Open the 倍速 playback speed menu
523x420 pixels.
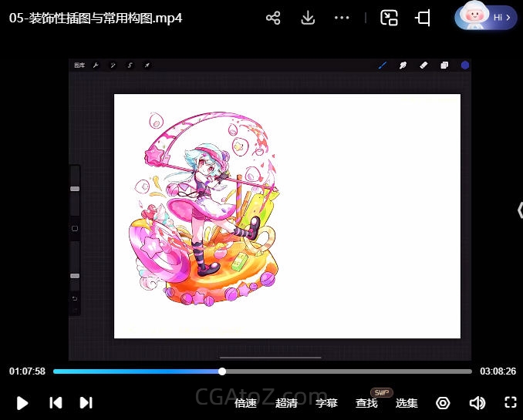point(245,403)
